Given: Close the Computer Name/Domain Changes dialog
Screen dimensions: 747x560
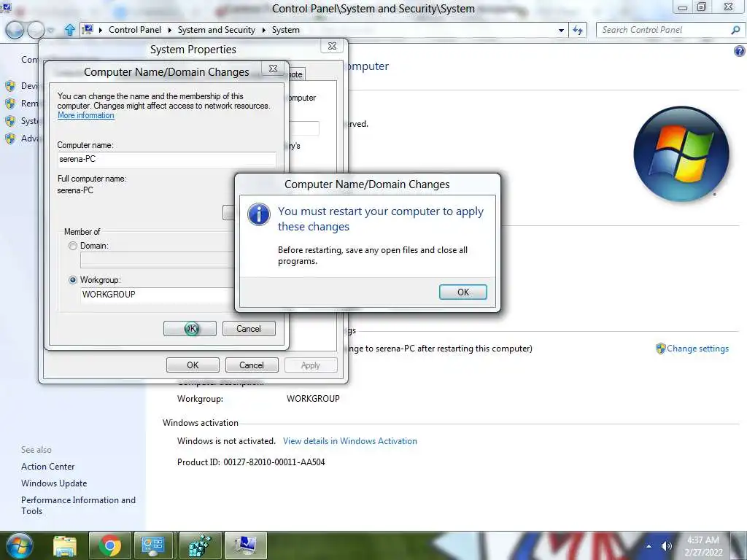Looking at the screenshot, I should (x=273, y=69).
